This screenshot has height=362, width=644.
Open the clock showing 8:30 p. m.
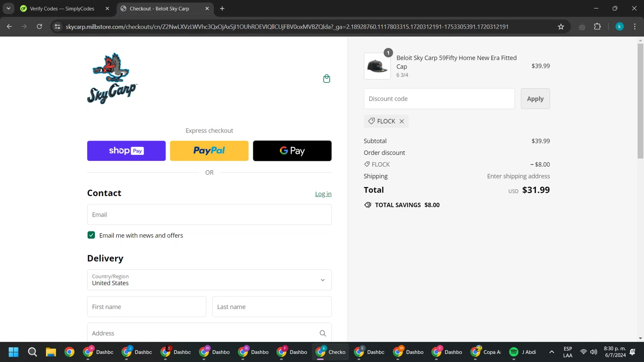[615, 352]
